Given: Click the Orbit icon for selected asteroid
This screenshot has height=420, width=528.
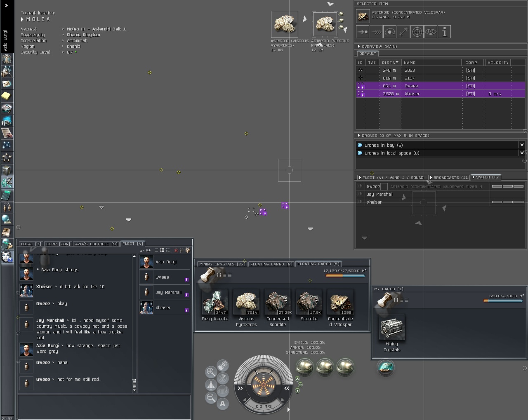Looking at the screenshot, I should [x=390, y=32].
